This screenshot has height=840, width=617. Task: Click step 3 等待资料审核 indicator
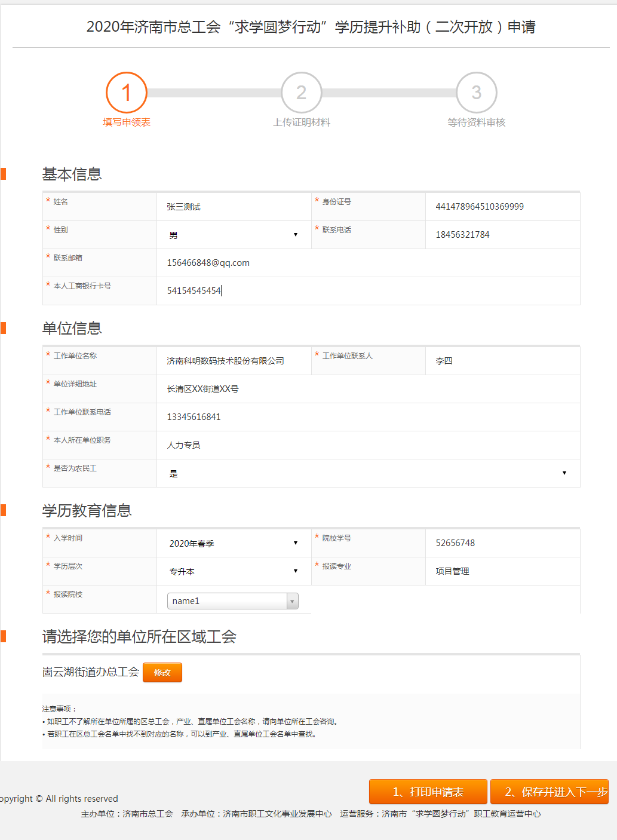[475, 93]
